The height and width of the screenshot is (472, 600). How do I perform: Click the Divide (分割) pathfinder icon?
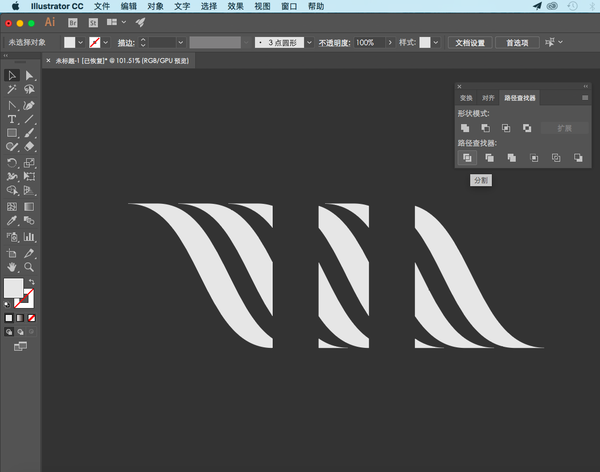tap(465, 158)
